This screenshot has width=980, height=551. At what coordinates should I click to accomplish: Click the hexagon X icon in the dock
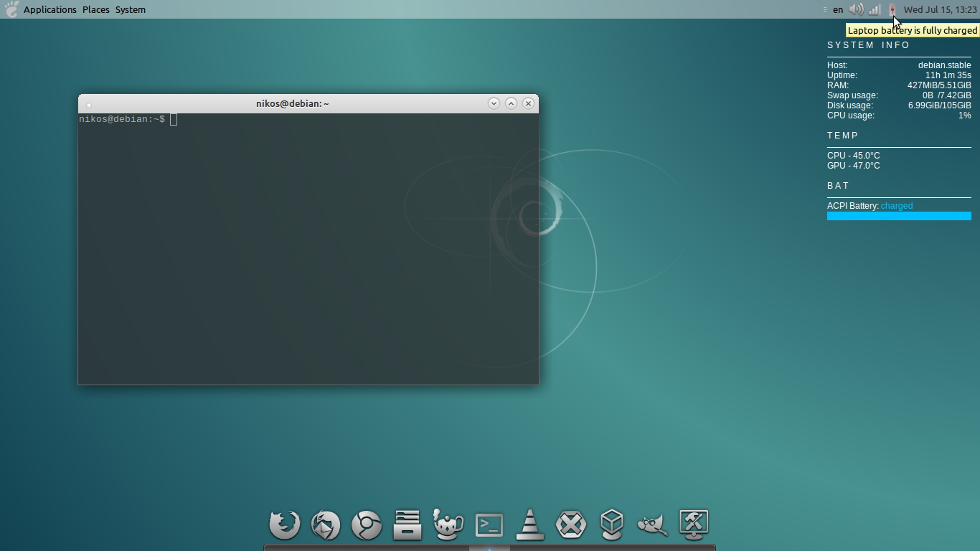pos(571,524)
